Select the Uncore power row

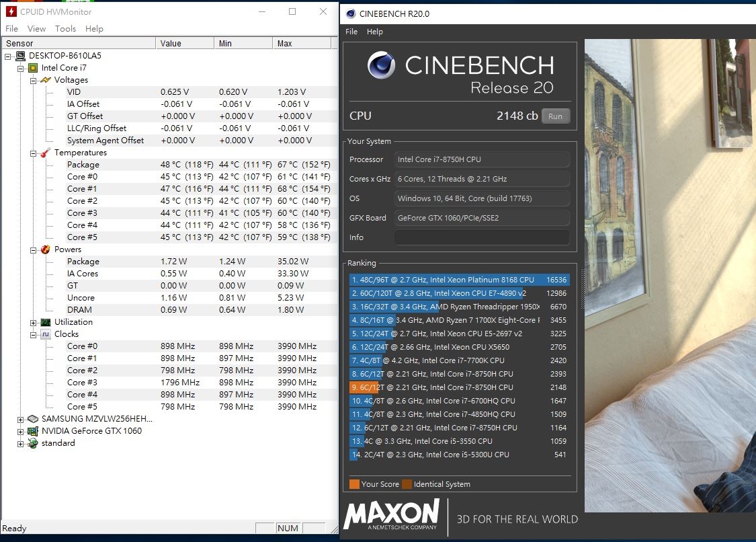[202, 297]
